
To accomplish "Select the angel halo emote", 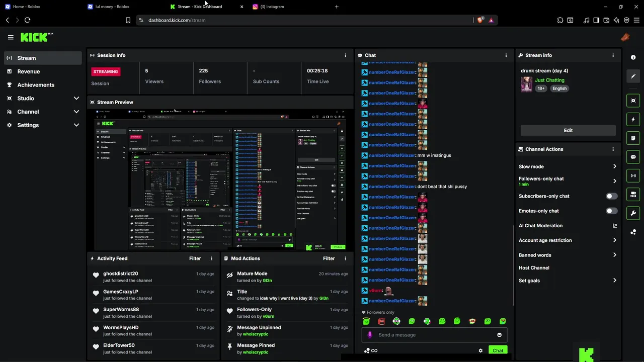I will click(x=366, y=321).
